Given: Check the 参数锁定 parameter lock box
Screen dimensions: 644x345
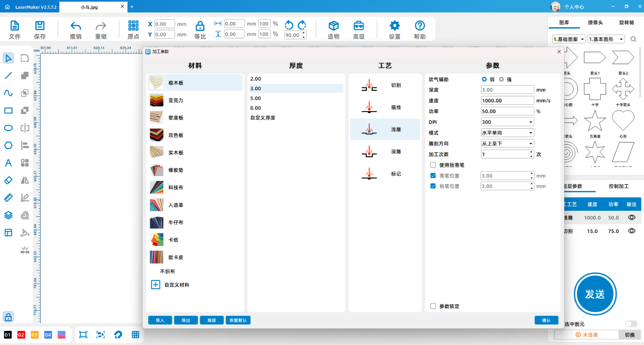Looking at the screenshot, I should (x=433, y=306).
